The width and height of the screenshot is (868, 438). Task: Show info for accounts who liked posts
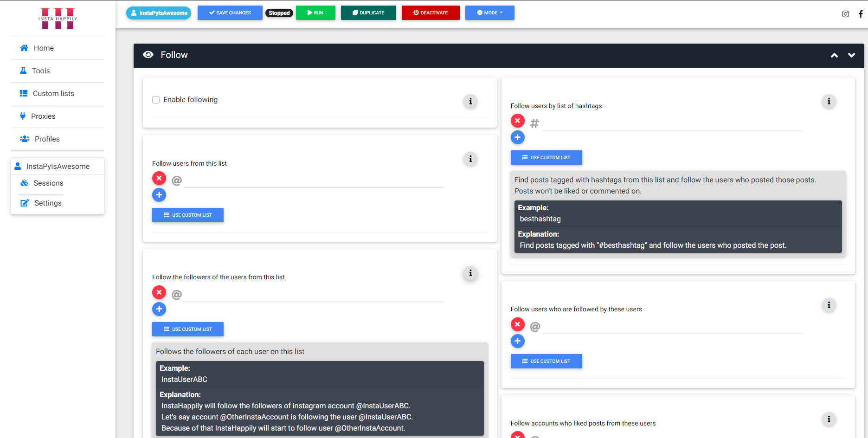[829, 419]
